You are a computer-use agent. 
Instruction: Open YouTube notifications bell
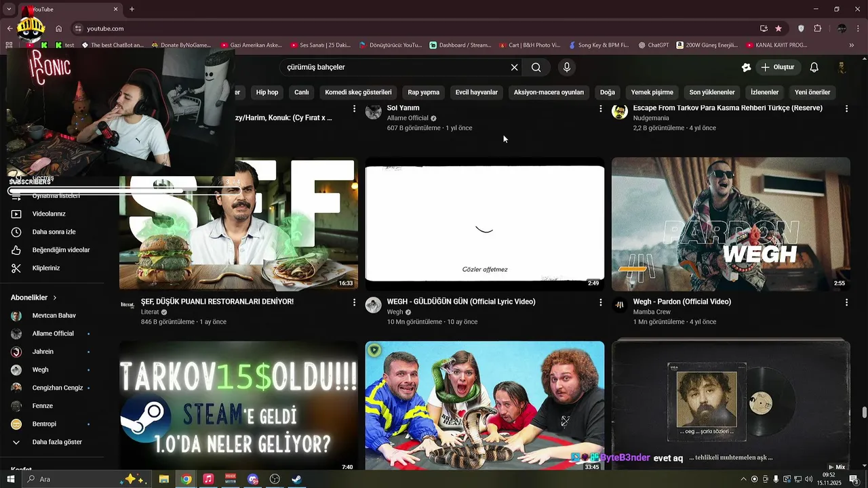pos(814,67)
